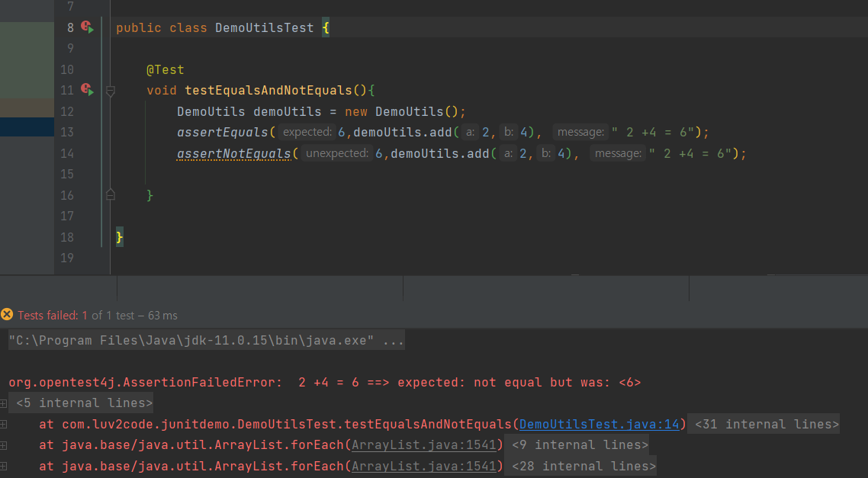Screen dimensions: 868x478
Task: Toggle console fold icon beside the DemoUtilsTest trace line
Action: (3, 425)
